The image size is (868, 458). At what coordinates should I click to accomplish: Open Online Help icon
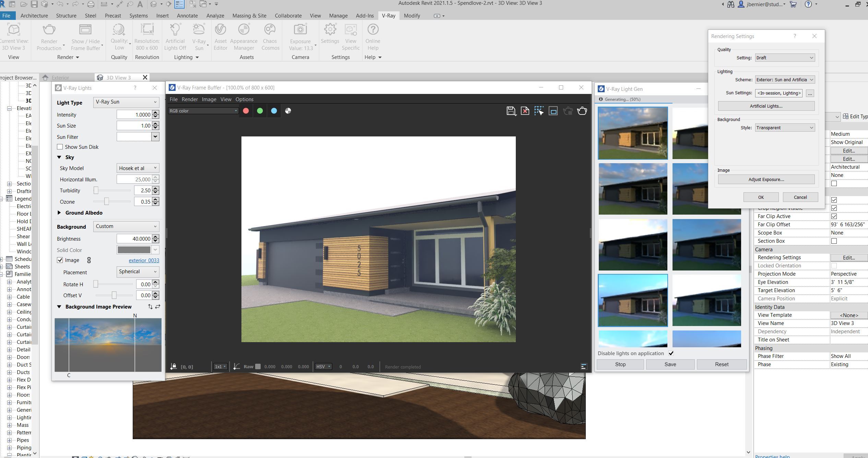click(373, 30)
